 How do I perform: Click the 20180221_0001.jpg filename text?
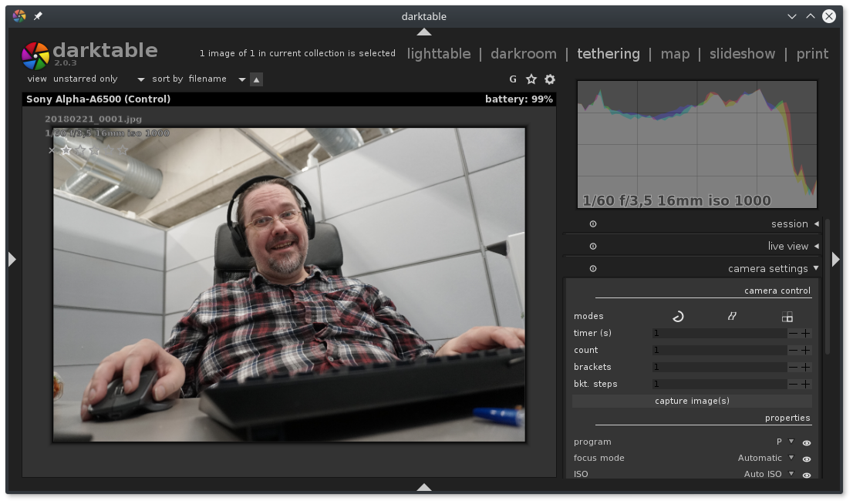point(93,119)
